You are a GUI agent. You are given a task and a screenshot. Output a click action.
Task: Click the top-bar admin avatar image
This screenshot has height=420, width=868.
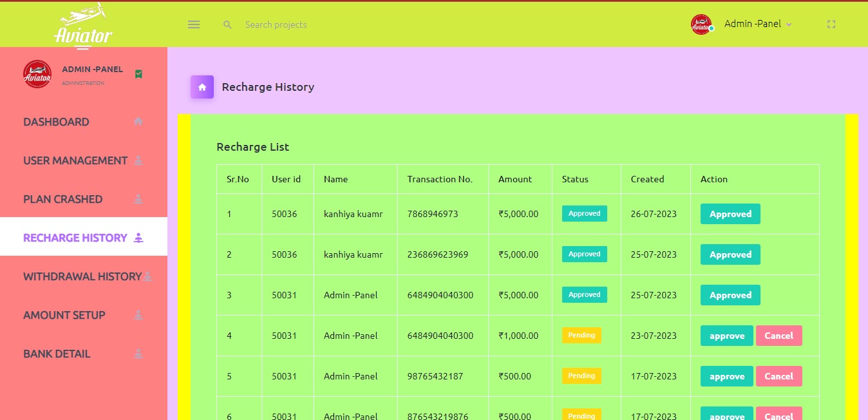[701, 24]
